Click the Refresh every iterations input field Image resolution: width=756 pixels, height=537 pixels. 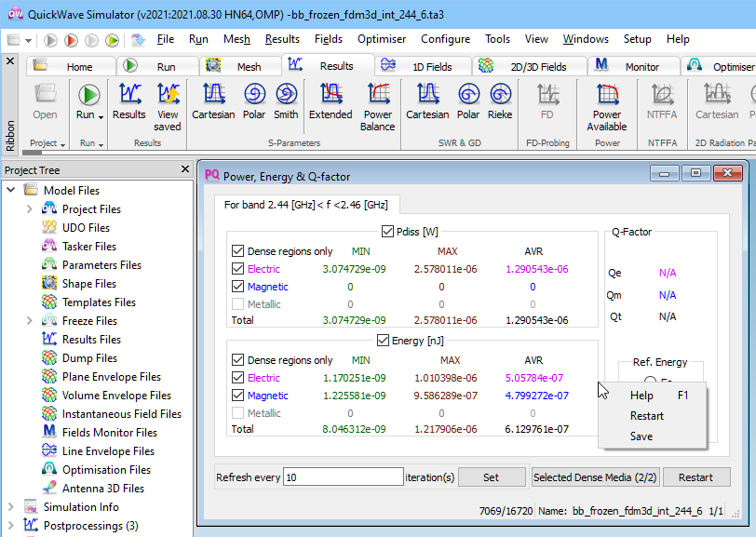pyautogui.click(x=343, y=477)
